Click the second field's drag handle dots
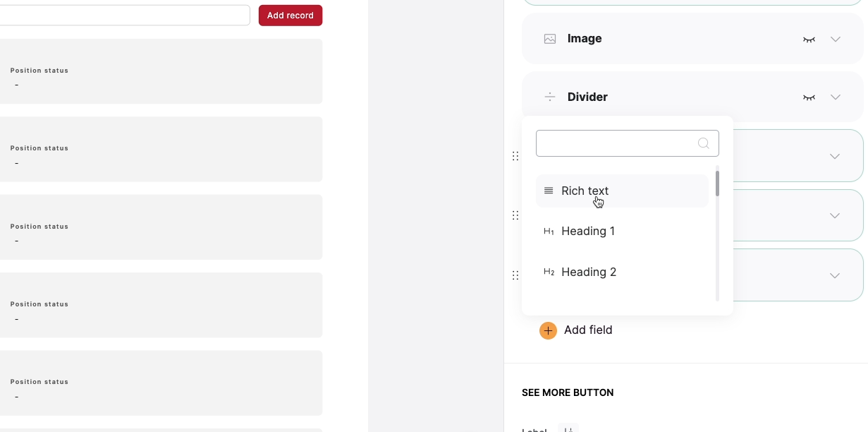Viewport: 868px width, 432px height. point(515,215)
